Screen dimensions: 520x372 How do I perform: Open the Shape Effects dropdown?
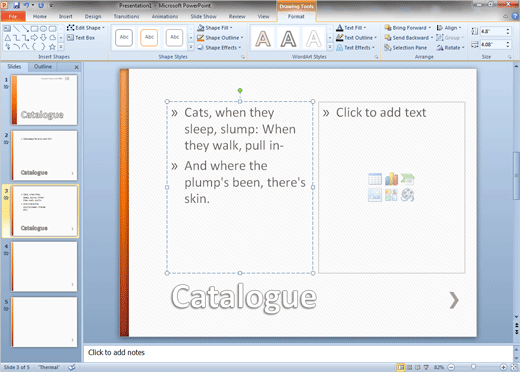[x=219, y=48]
